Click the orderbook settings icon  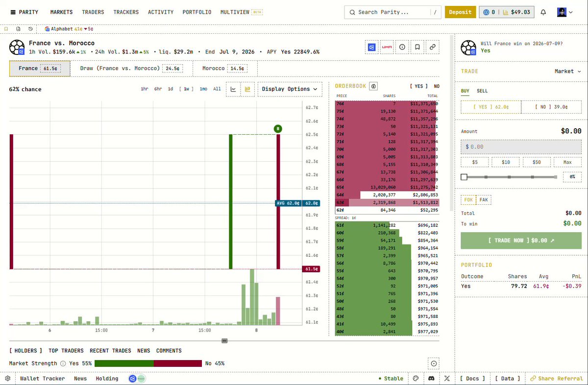pyautogui.click(x=373, y=86)
